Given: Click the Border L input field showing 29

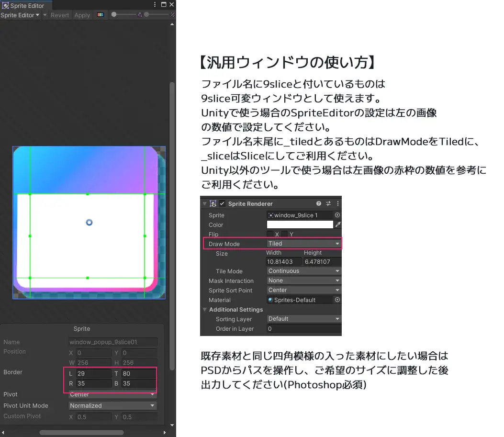Looking at the screenshot, I should pyautogui.click(x=93, y=373).
